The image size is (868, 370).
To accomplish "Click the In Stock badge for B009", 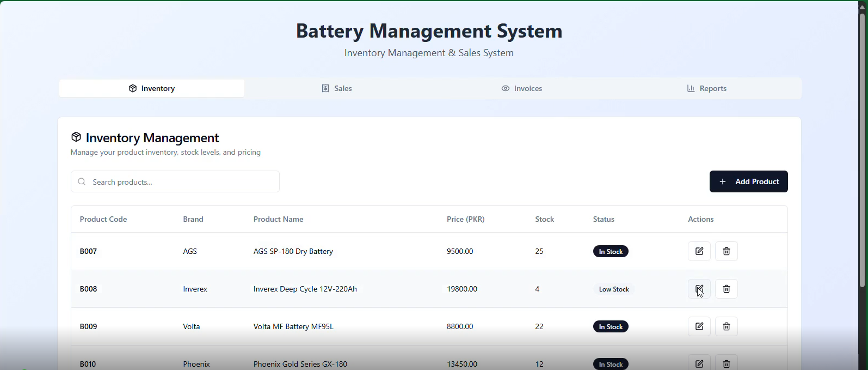I will tap(611, 326).
